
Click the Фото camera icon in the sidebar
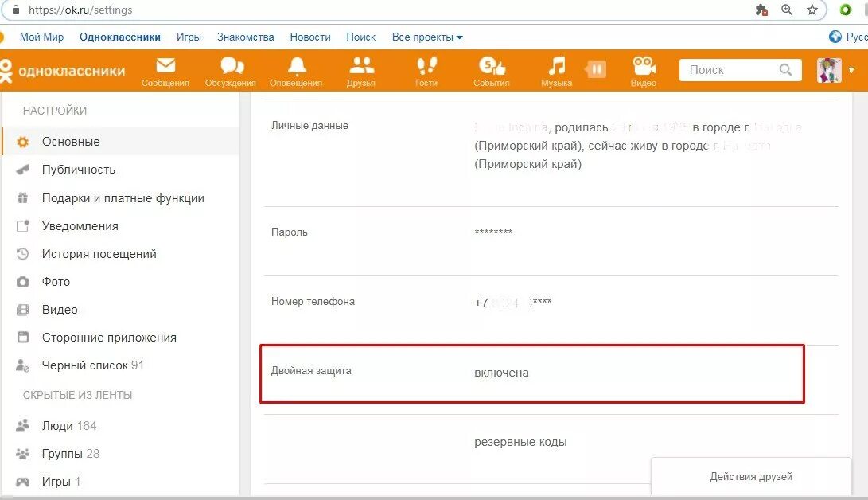coord(23,282)
